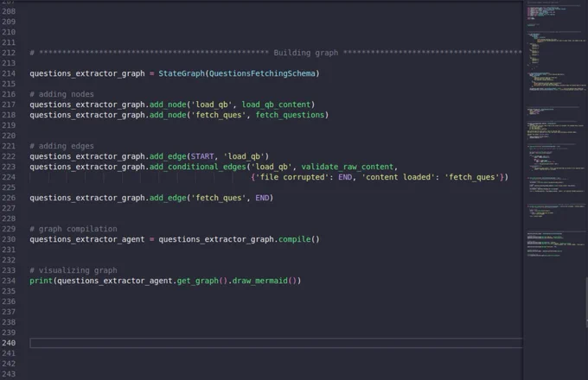Click print keyword on line 234

click(42, 281)
